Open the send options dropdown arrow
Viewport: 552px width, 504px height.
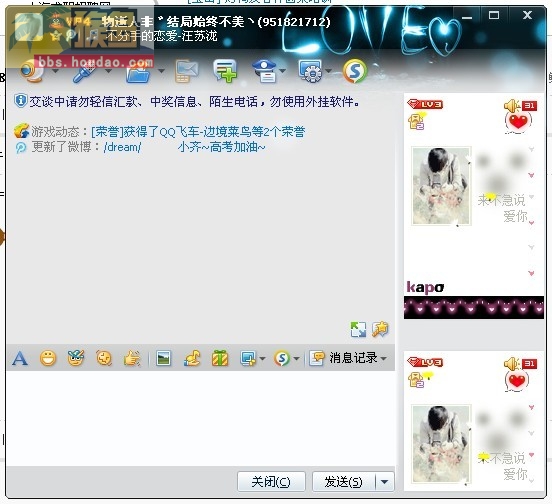385,481
